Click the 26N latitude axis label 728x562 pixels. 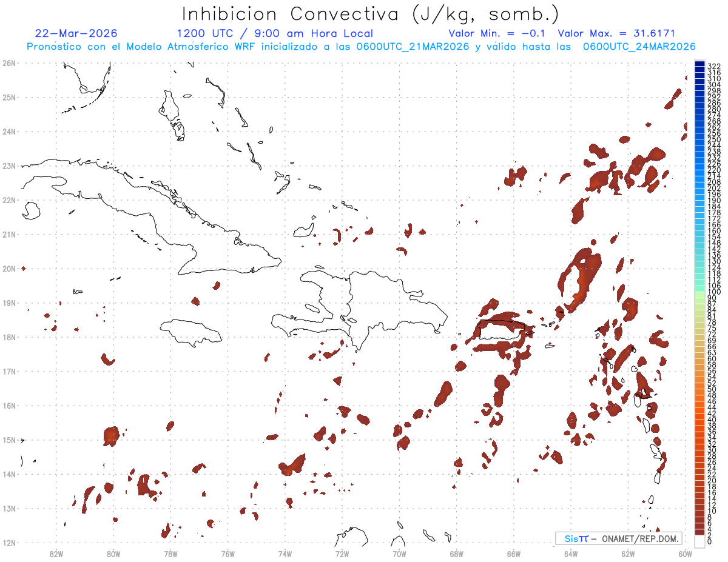click(x=8, y=63)
